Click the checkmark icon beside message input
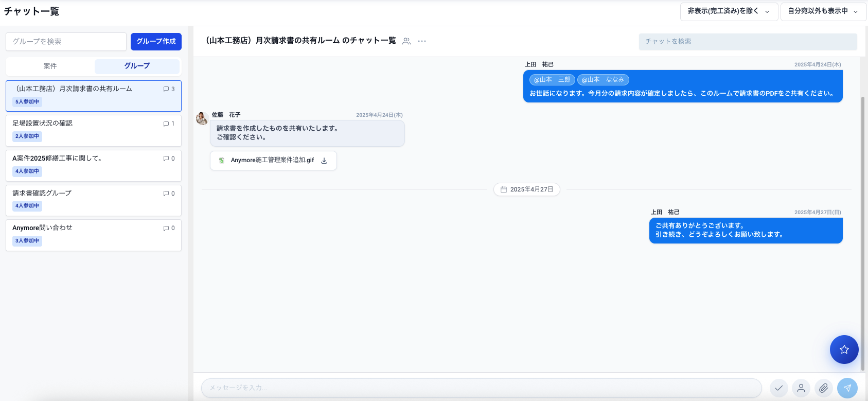The height and width of the screenshot is (401, 868). tap(779, 388)
